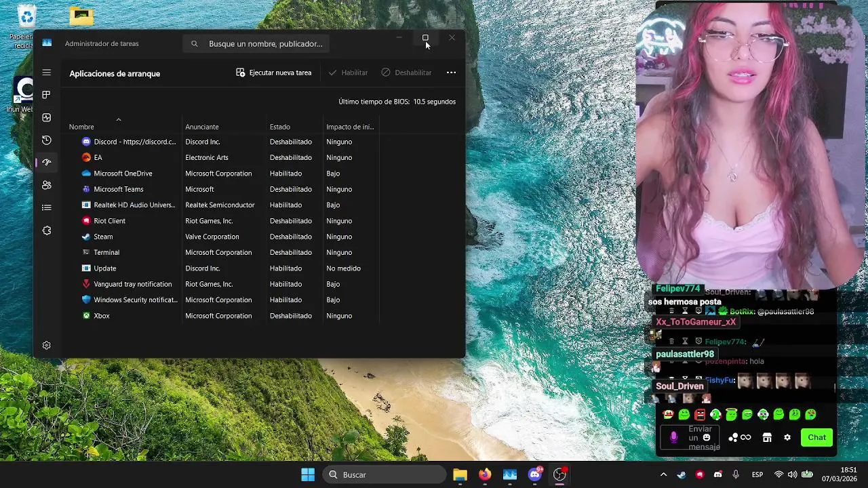Image resolution: width=868 pixels, height=488 pixels.
Task: Open the Services sidebar icon
Action: (x=46, y=230)
